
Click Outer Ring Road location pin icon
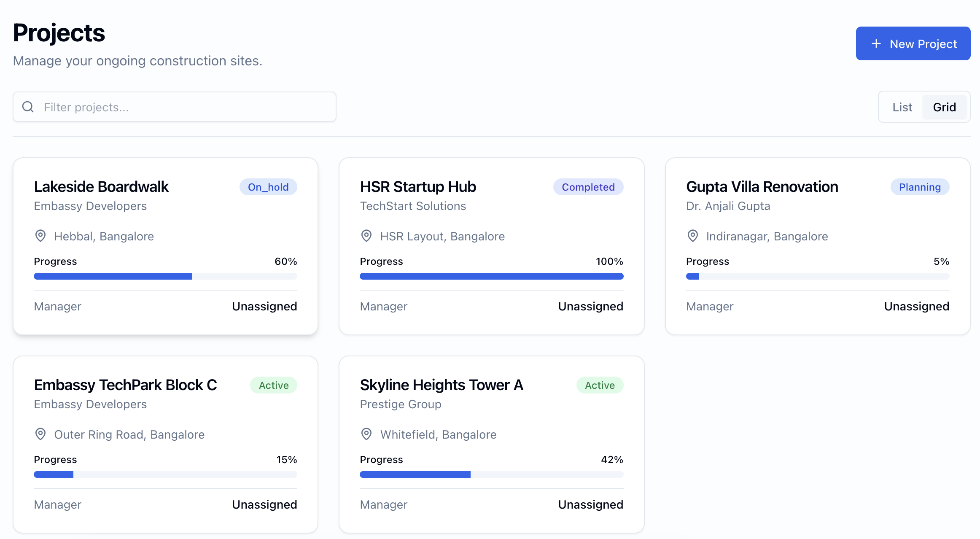(x=40, y=434)
